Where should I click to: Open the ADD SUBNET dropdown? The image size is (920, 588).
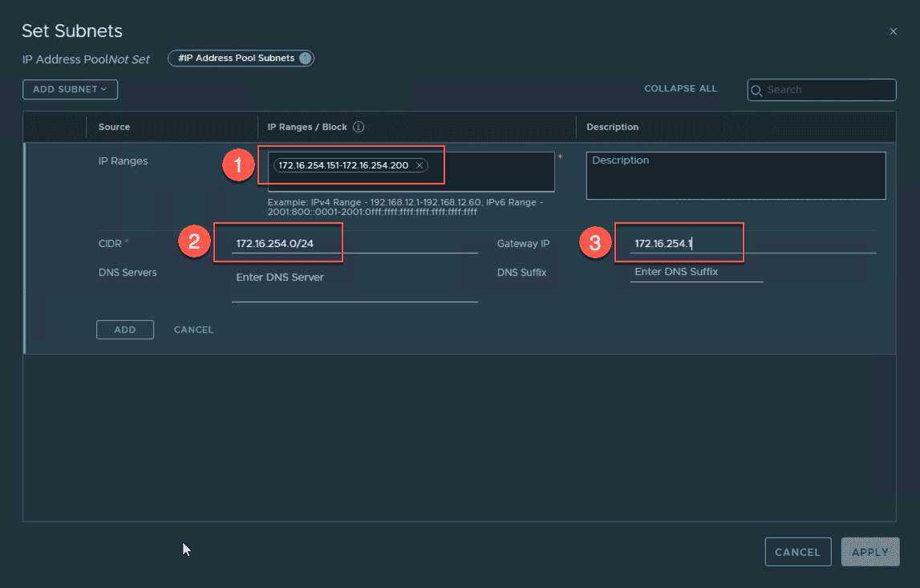point(70,89)
